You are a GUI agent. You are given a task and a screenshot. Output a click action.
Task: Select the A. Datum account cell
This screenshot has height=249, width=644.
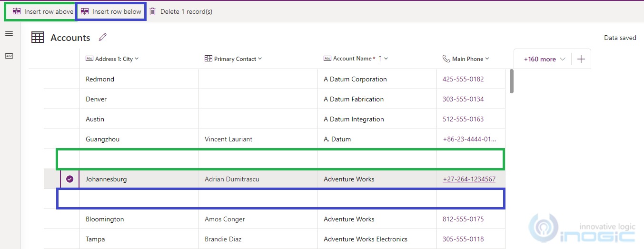(377, 139)
